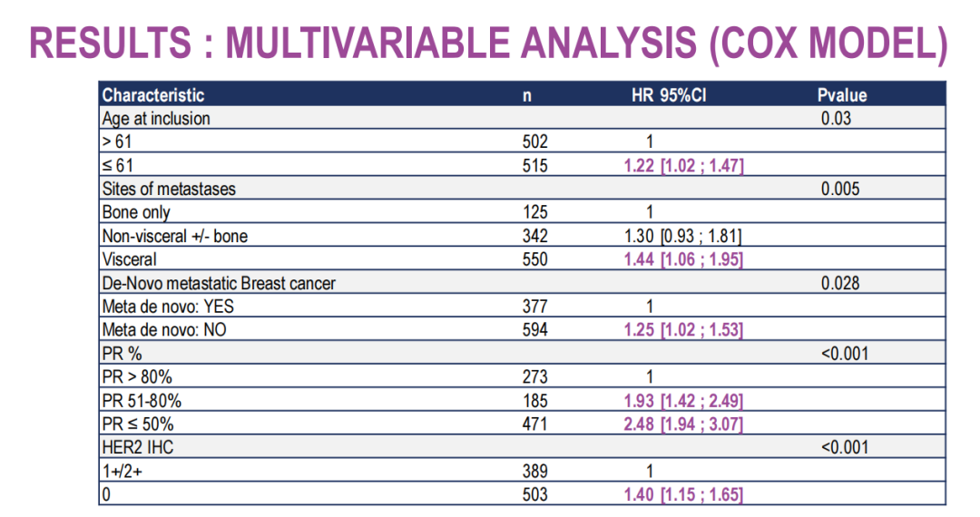980x517 pixels.
Task: Click the hazard ratio 1.40 [1.15 ; 1.65]
Action: [x=683, y=494]
